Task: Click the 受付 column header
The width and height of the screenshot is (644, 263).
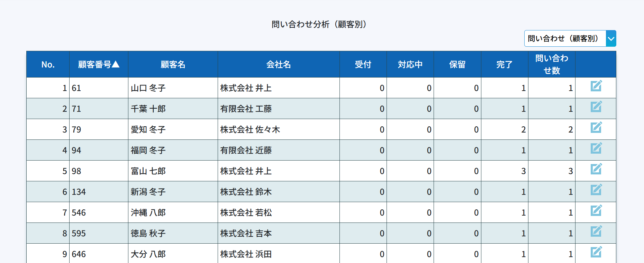Action: coord(363,64)
